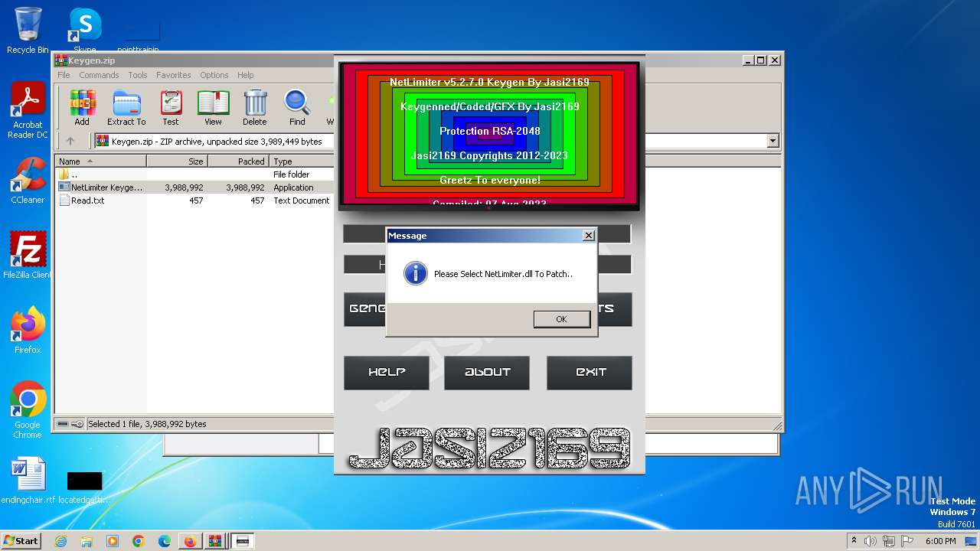Screen dimensions: 980x551
Task: Open the WinRAR Favorites menu
Action: click(x=174, y=75)
